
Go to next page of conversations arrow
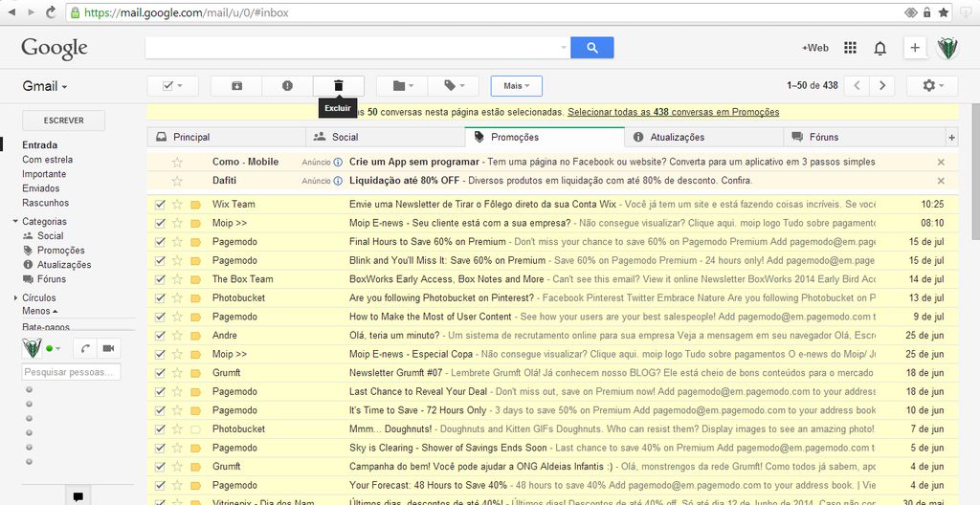click(x=881, y=86)
